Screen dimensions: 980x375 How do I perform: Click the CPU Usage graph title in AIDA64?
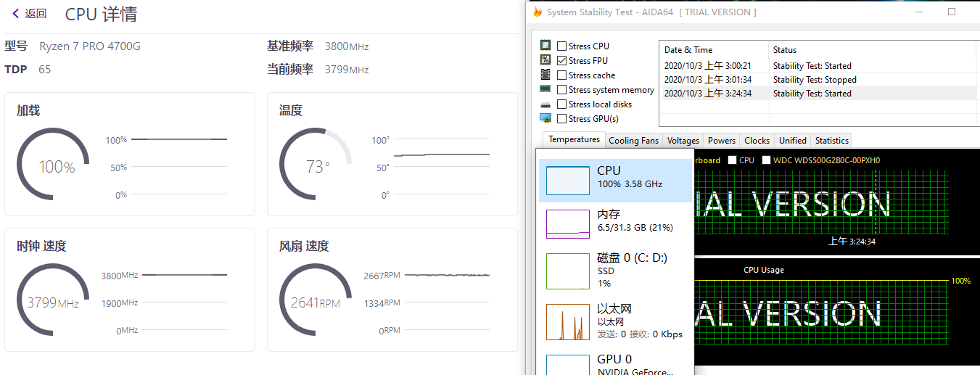(764, 270)
